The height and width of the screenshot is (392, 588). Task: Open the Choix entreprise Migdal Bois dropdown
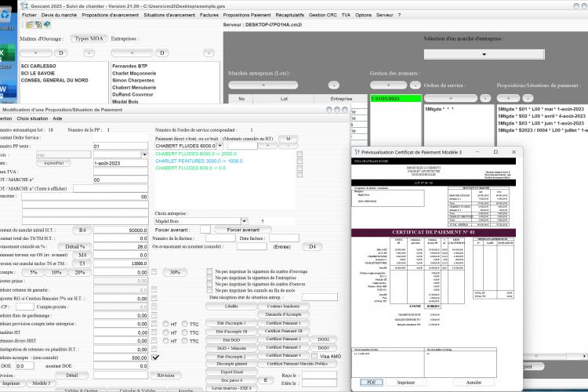[244, 221]
